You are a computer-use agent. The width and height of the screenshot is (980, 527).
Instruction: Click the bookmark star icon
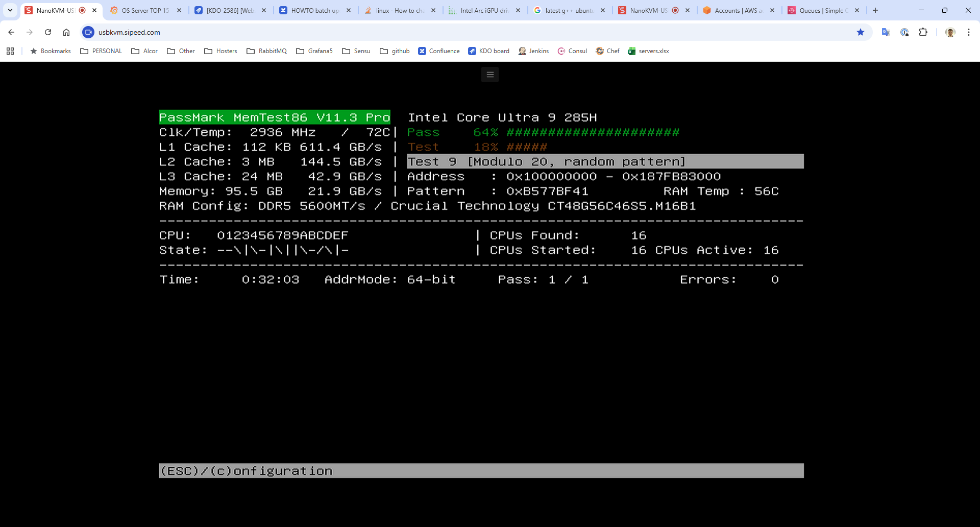point(861,32)
